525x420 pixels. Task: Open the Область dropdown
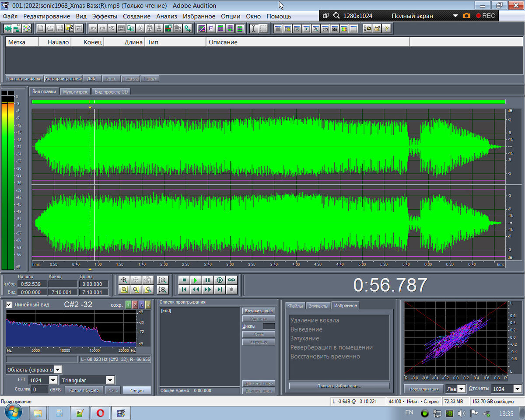(x=58, y=370)
